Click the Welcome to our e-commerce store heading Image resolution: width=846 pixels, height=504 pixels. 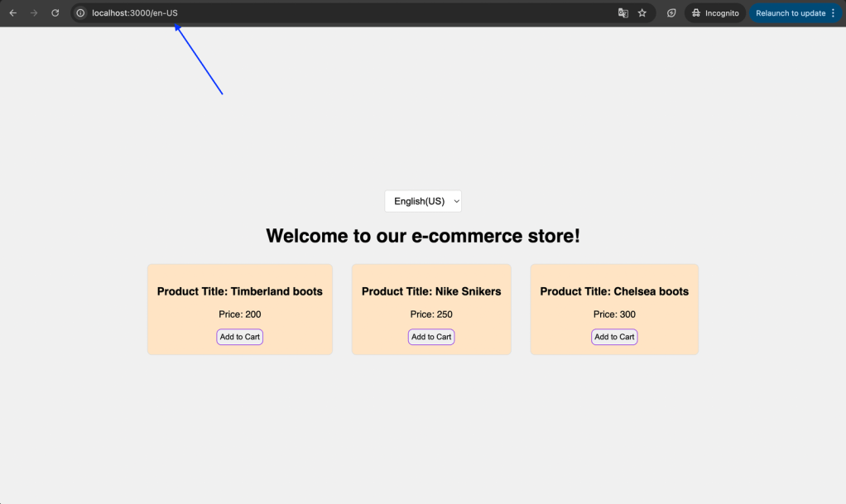pos(423,236)
